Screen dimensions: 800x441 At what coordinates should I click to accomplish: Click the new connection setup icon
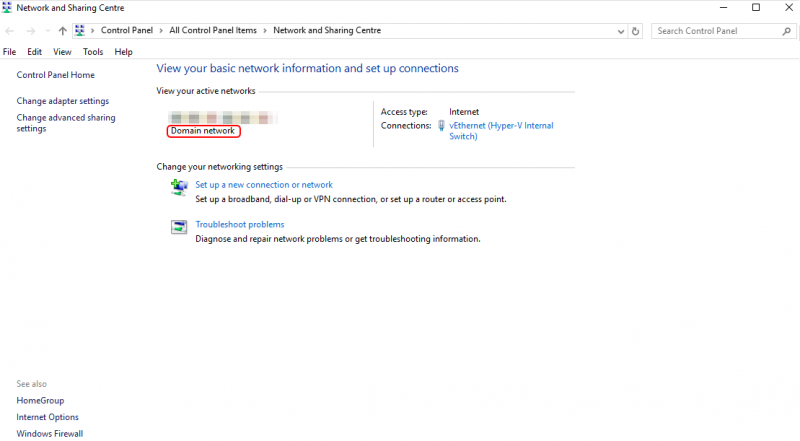pos(179,187)
